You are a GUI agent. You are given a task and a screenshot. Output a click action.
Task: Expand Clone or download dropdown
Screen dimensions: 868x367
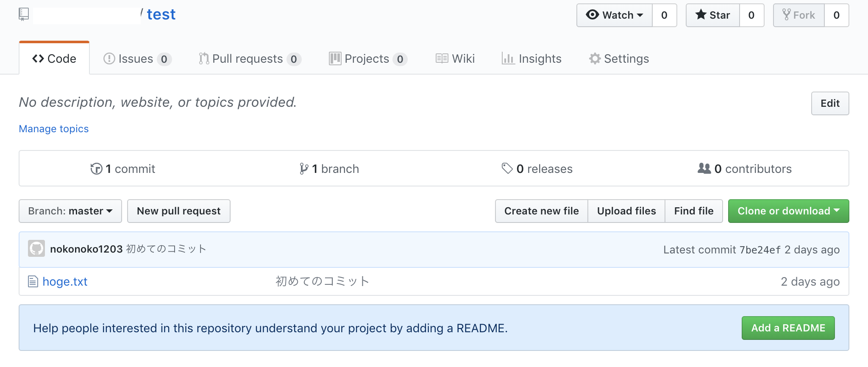click(x=789, y=211)
